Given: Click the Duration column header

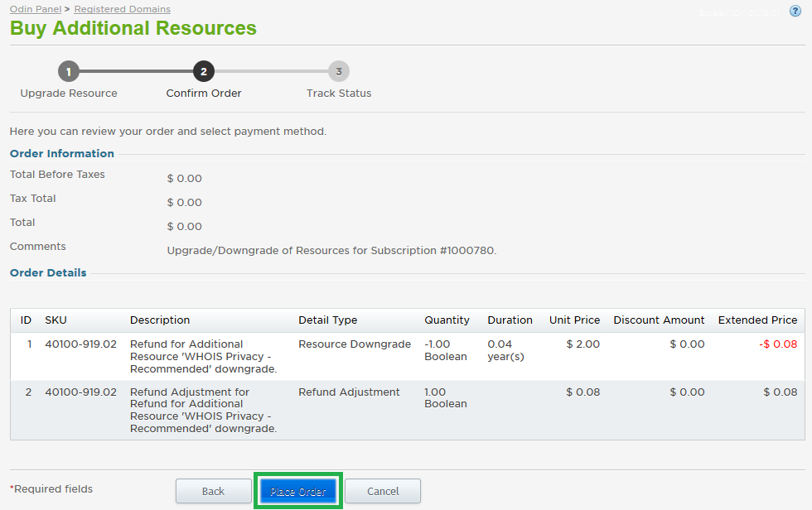Looking at the screenshot, I should click(x=510, y=320).
